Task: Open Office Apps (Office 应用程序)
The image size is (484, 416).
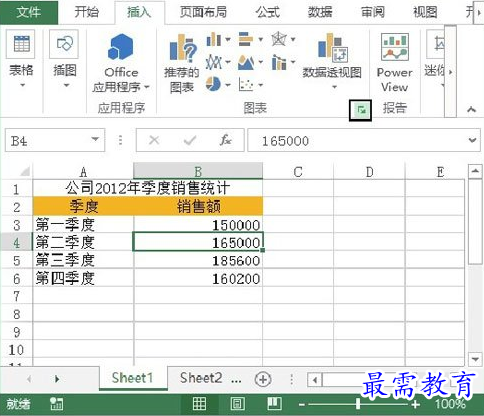Action: pyautogui.click(x=121, y=63)
